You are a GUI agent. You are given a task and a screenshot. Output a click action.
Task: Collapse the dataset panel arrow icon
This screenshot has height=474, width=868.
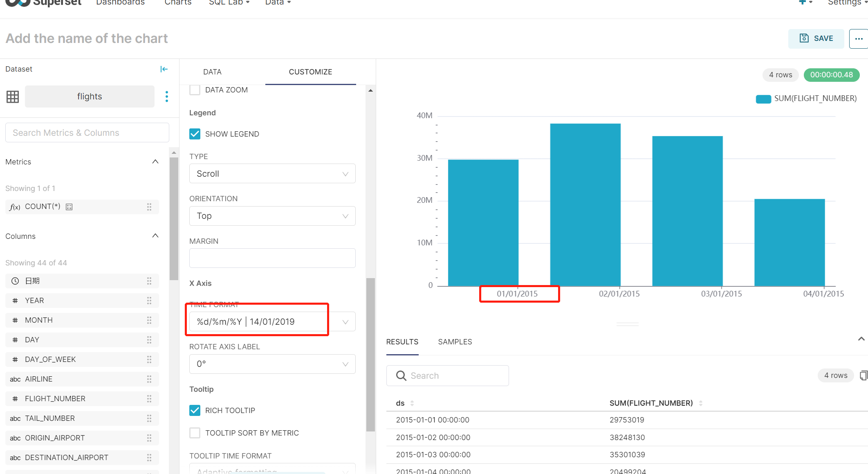[164, 69]
